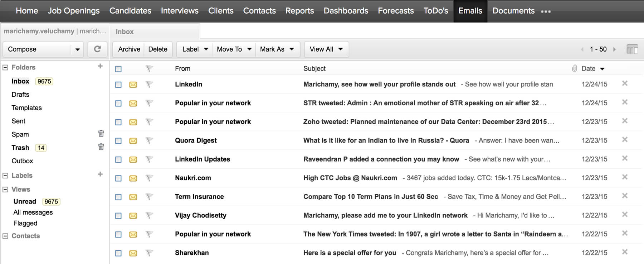This screenshot has height=264, width=644.
Task: Remove the Naukri.com email with X
Action: tap(625, 177)
